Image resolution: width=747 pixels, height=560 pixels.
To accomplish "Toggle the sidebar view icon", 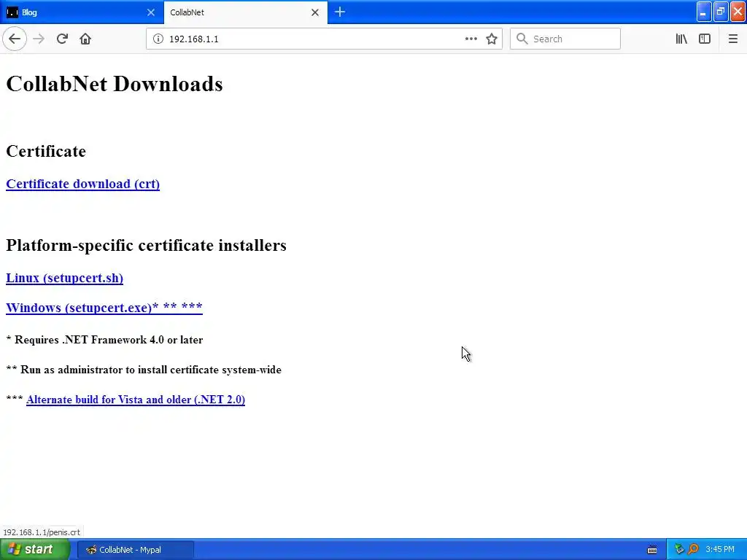I will [x=705, y=39].
